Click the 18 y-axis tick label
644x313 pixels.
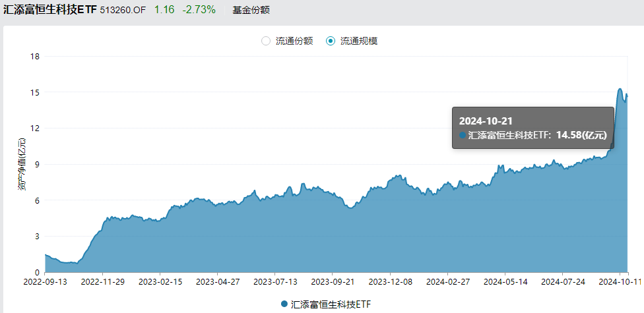[35, 57]
